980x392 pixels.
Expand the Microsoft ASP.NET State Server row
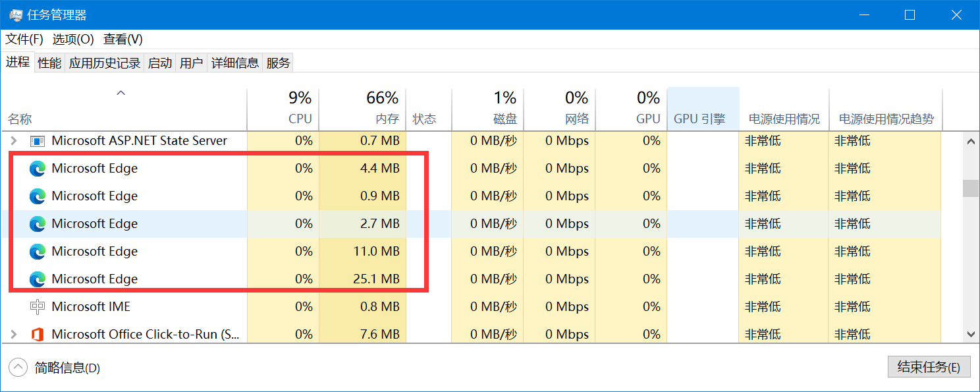14,140
